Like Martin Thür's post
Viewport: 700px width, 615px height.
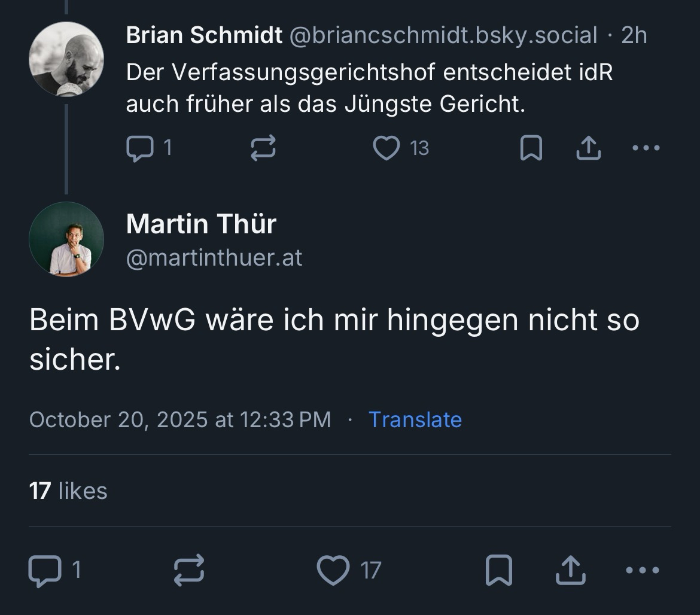333,570
